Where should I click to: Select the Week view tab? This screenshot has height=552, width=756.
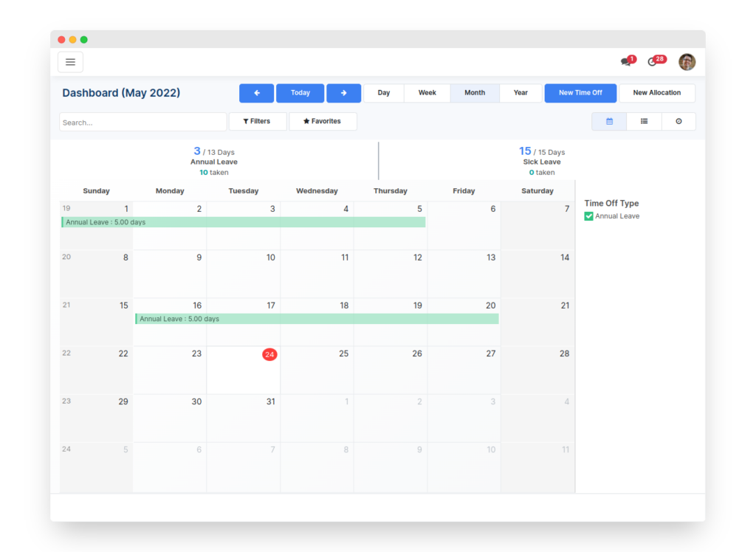tap(427, 92)
